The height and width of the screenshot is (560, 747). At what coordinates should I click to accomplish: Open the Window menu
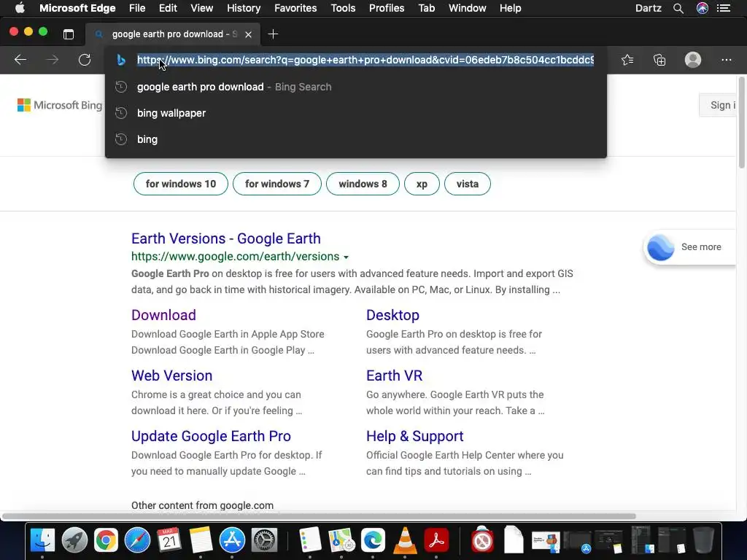[468, 8]
